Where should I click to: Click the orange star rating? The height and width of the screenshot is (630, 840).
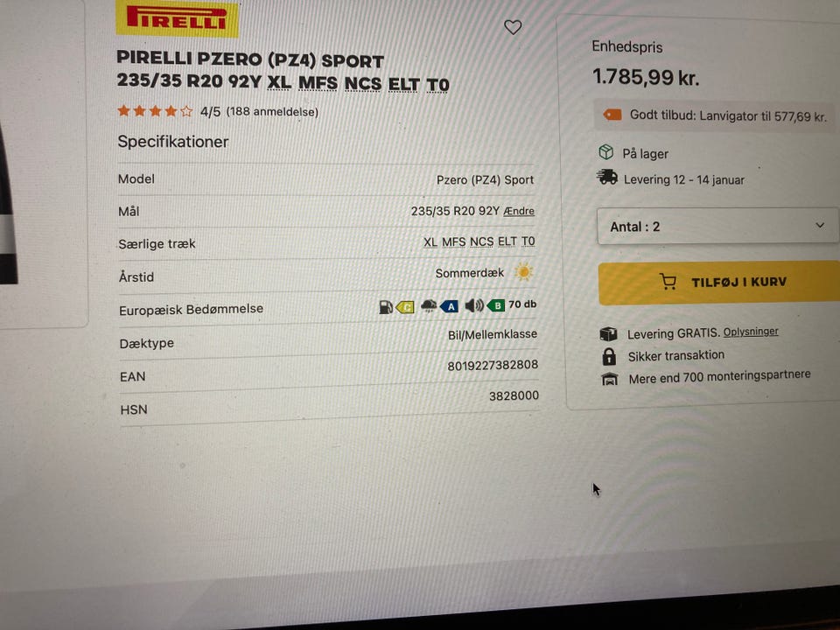click(x=155, y=111)
